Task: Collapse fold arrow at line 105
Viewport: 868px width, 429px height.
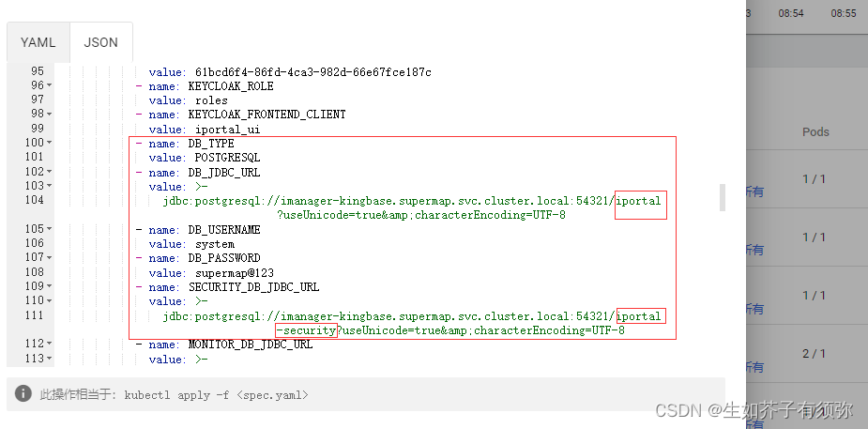Action: 50,229
